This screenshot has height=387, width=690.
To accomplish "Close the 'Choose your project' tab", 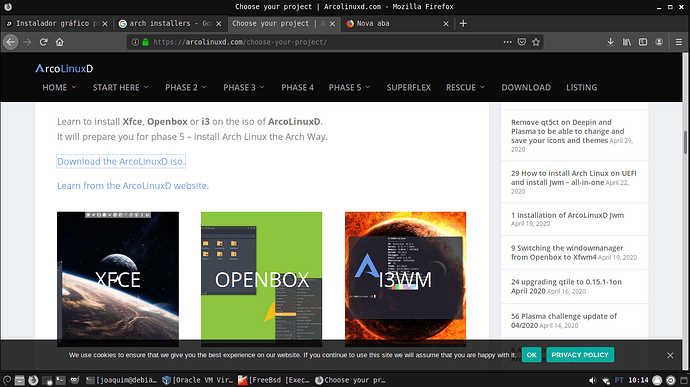I will (x=332, y=24).
